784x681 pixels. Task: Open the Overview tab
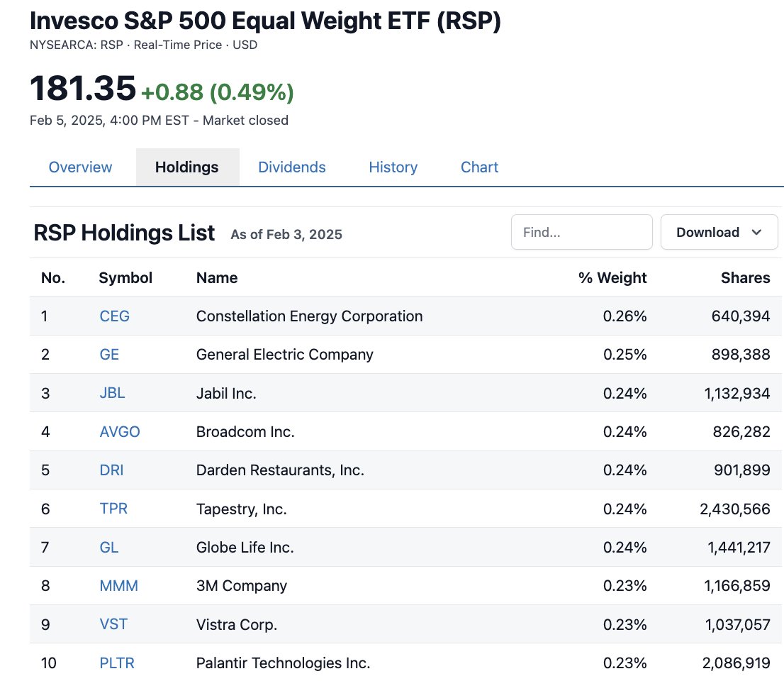80,167
